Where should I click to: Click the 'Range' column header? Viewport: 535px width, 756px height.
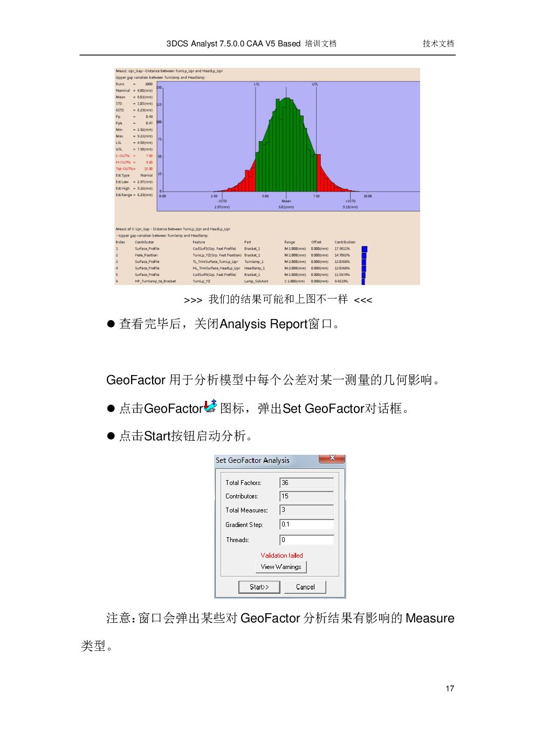(x=290, y=242)
